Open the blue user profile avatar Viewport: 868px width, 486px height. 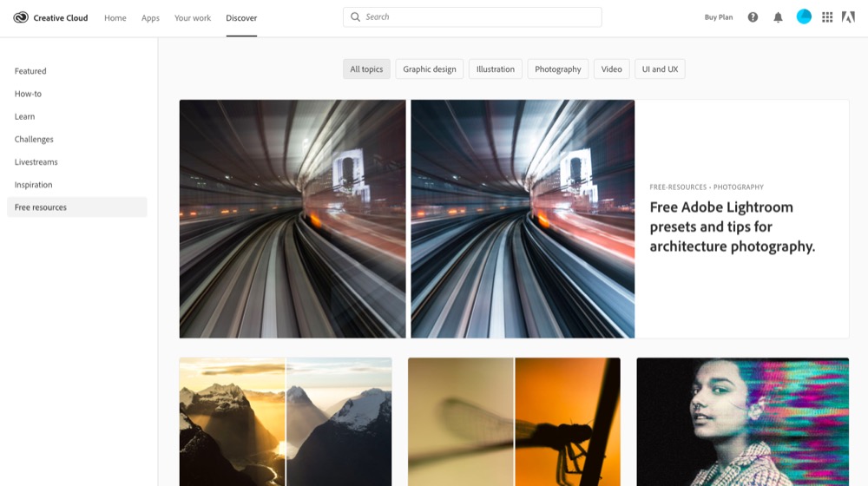tap(804, 16)
